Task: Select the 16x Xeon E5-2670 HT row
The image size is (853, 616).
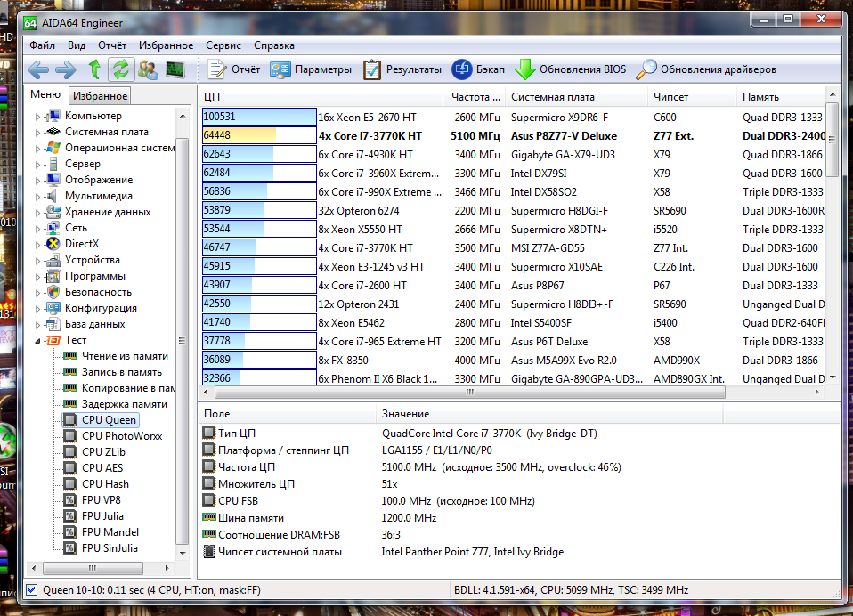Action: (x=513, y=118)
